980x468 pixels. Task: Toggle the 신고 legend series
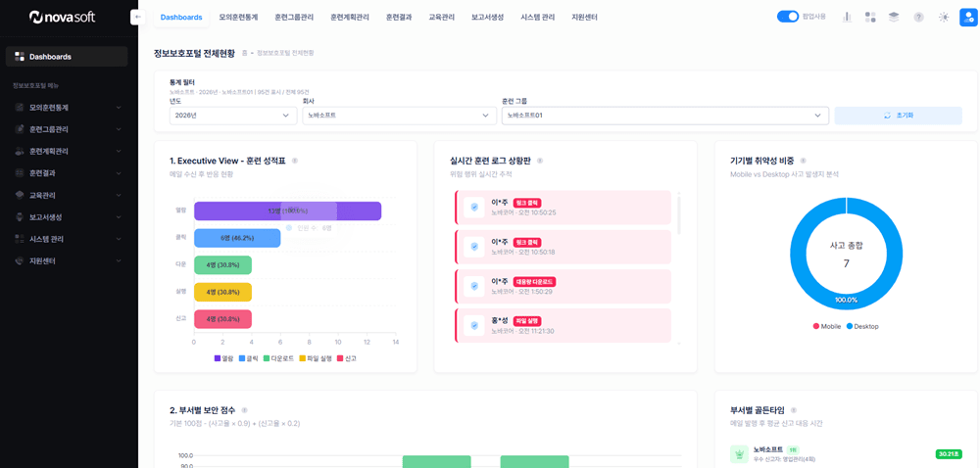[x=347, y=358]
